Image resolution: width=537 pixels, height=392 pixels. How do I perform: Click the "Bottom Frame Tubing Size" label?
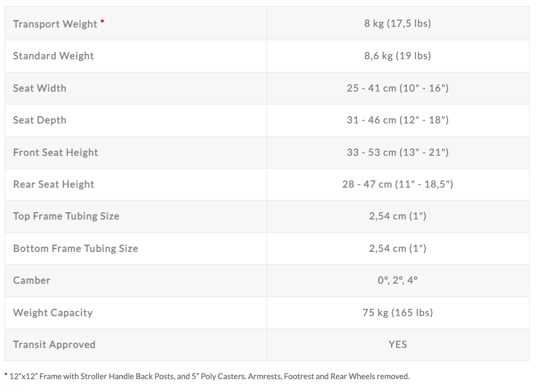pos(75,248)
